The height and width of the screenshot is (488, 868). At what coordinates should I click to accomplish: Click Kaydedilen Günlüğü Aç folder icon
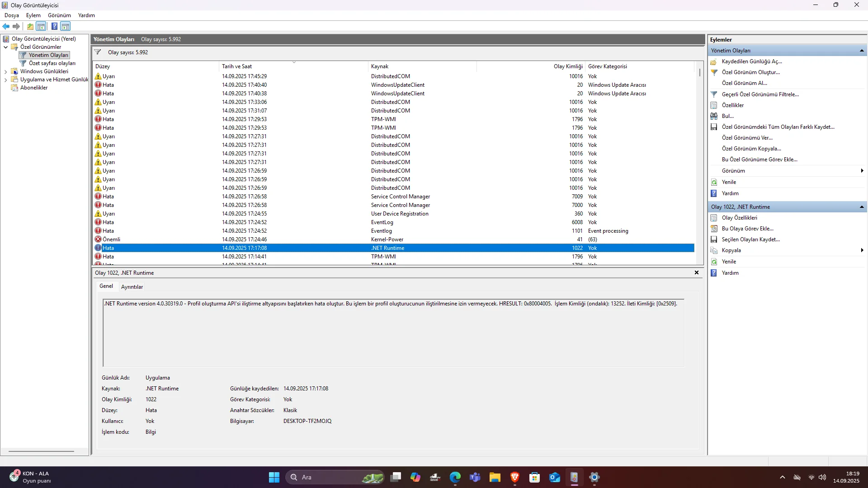click(x=714, y=61)
